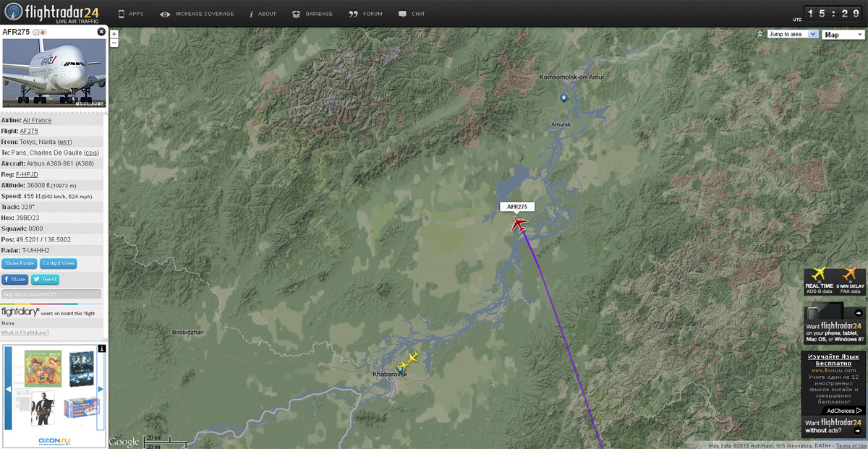Select the yellow airplane near Khabarovsk
The height and width of the screenshot is (449, 868).
(412, 358)
